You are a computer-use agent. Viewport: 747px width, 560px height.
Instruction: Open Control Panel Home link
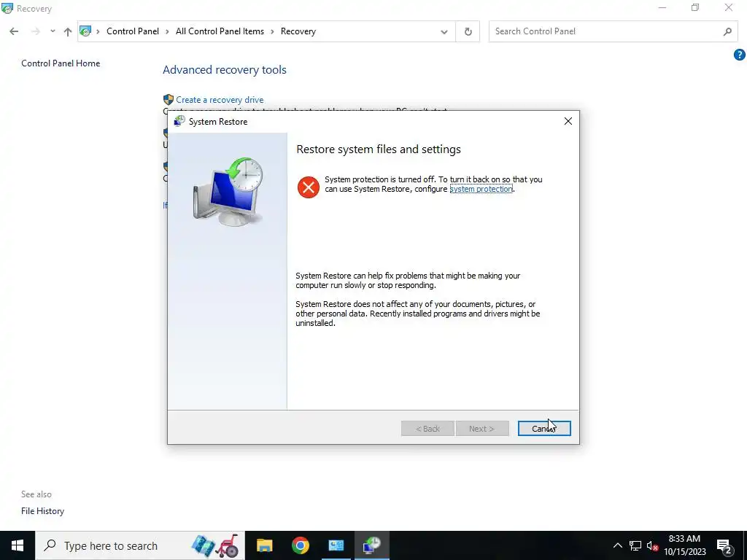[61, 63]
